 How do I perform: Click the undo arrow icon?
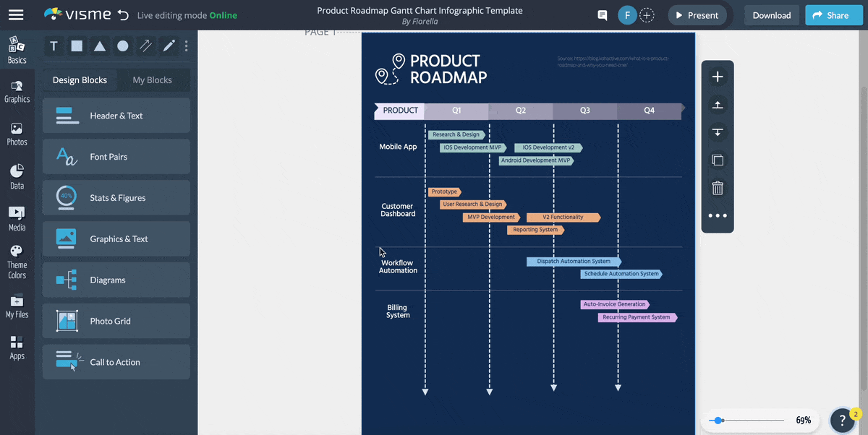123,15
